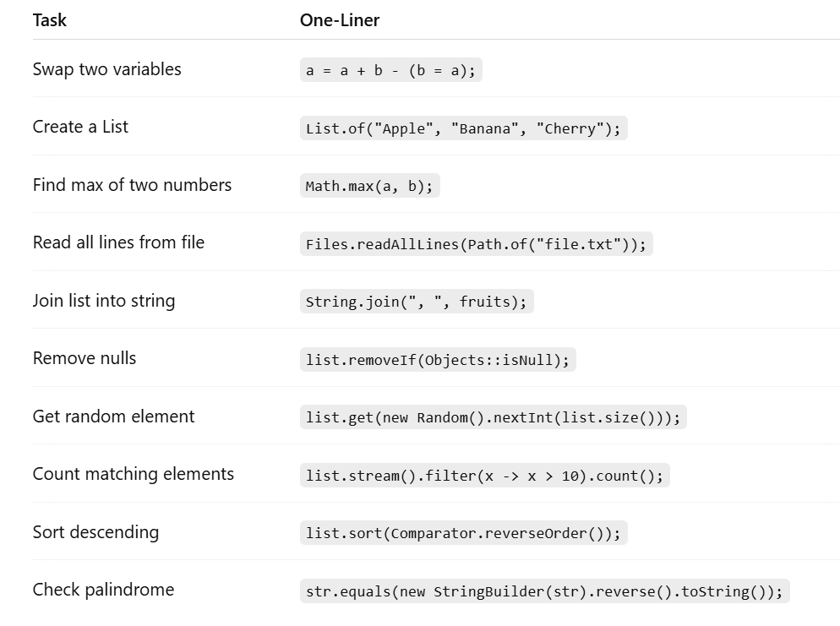Click the list.get random element snippet
This screenshot has height=626, width=840.
(493, 417)
